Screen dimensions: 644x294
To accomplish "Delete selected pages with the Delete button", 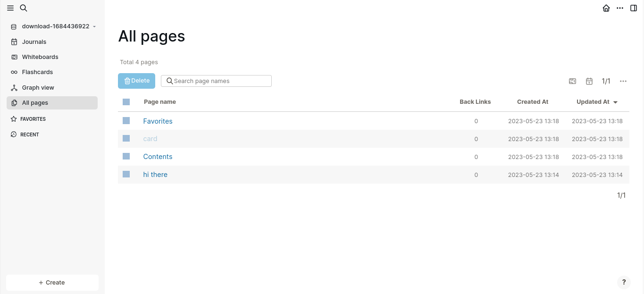I will [136, 81].
